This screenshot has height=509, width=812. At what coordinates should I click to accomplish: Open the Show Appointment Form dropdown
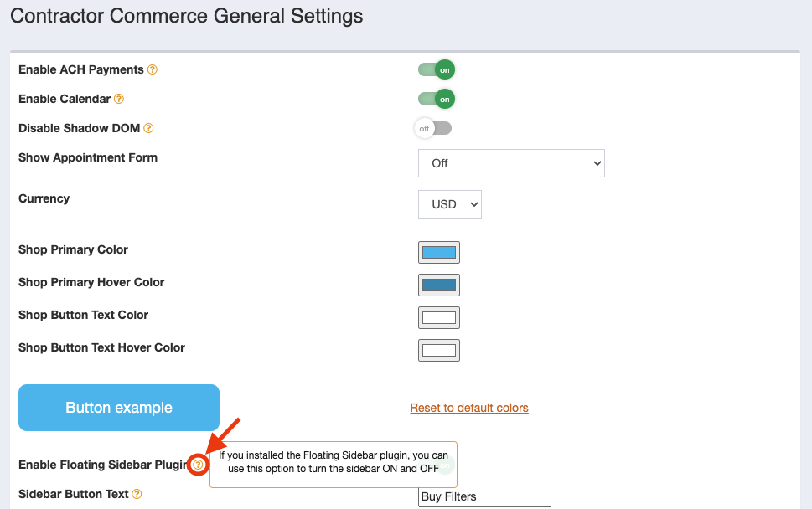pos(511,163)
